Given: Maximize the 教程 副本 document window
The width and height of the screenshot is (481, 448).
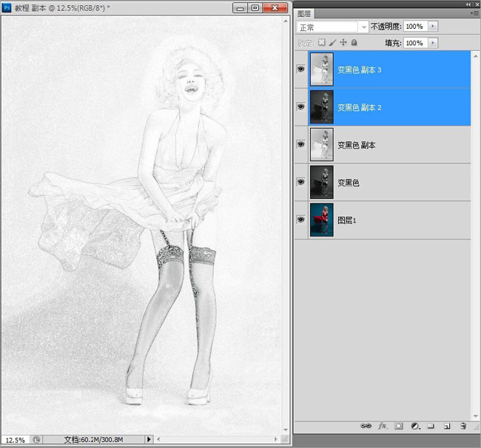Looking at the screenshot, I should click(255, 8).
